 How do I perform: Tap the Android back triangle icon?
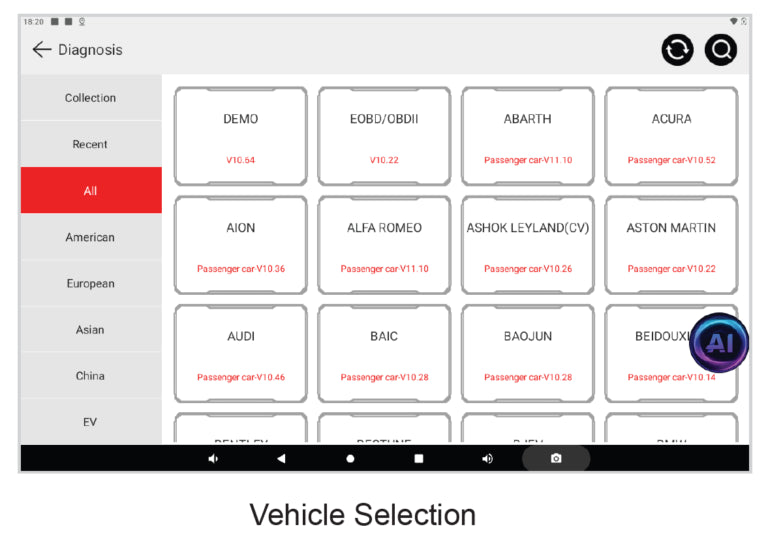(x=281, y=459)
